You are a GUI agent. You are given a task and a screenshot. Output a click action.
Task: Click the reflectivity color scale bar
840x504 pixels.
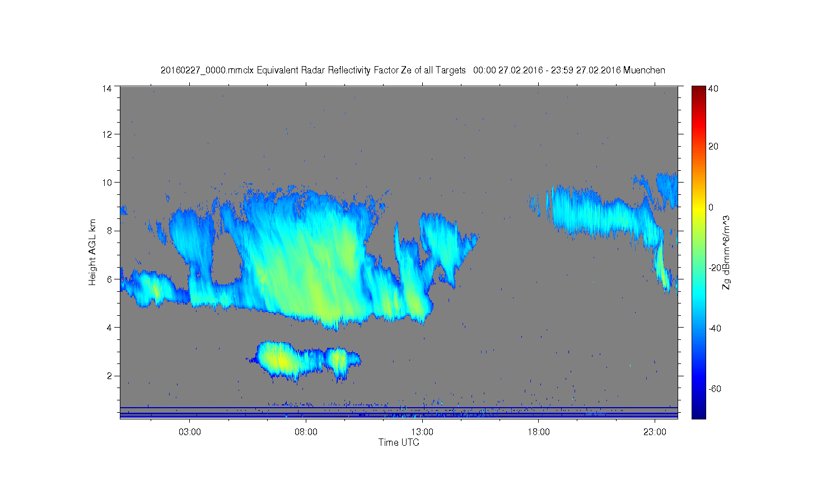(x=698, y=253)
